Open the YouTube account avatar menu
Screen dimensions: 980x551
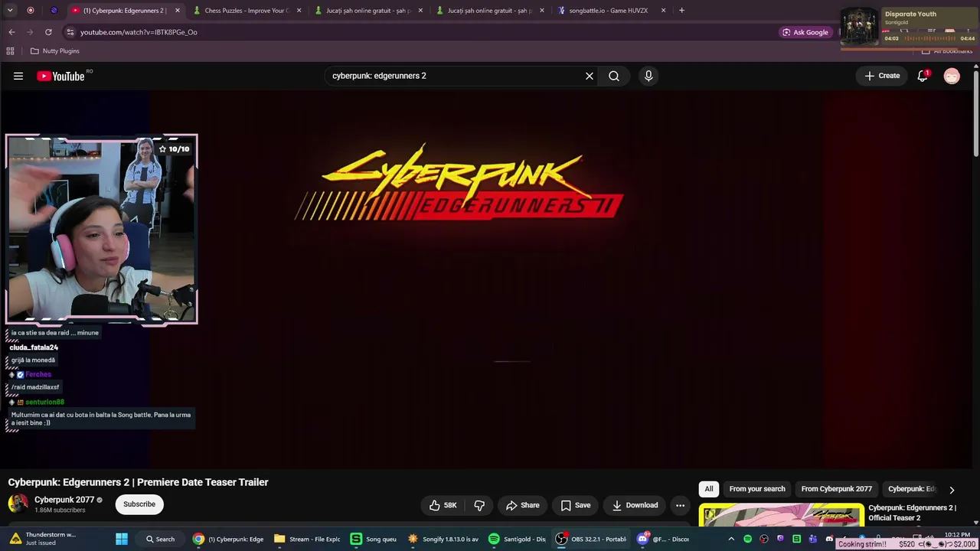pyautogui.click(x=952, y=76)
